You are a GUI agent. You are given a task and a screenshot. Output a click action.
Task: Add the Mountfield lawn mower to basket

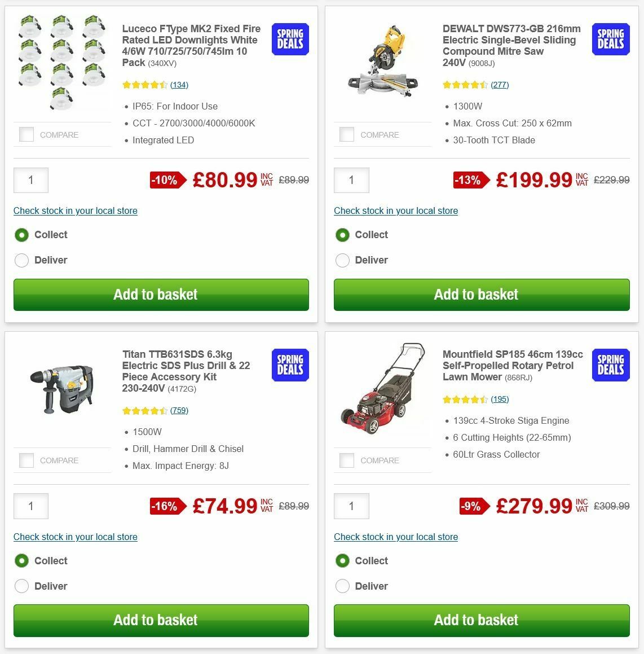coord(482,620)
